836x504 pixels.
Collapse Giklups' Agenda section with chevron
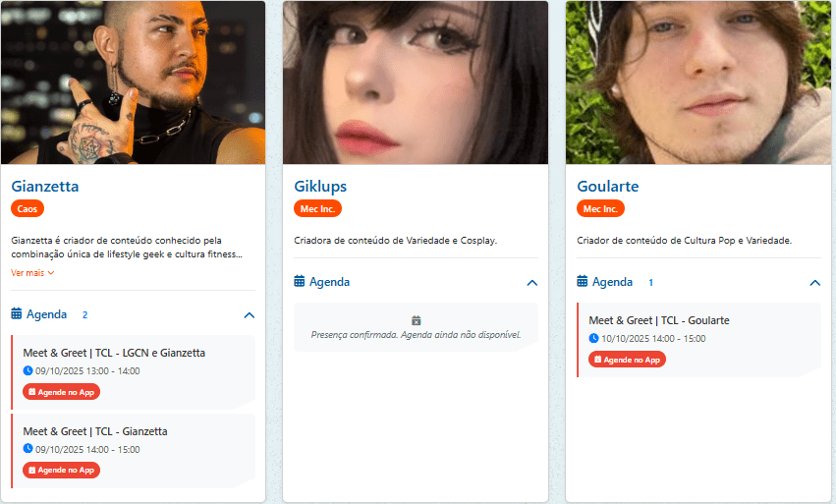coord(531,283)
